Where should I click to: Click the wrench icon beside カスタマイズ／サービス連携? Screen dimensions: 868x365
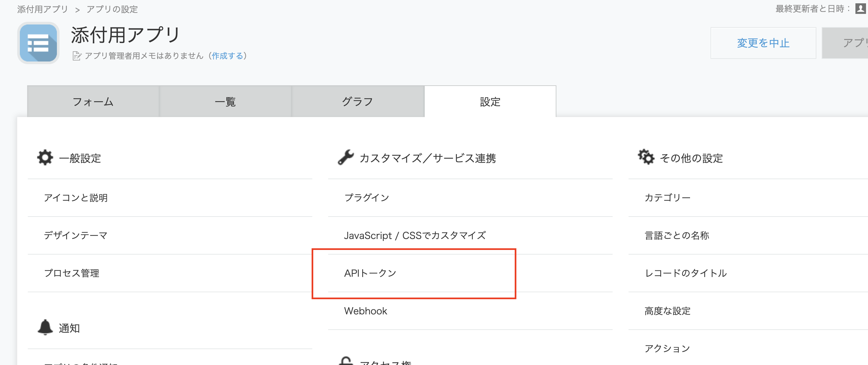(346, 158)
